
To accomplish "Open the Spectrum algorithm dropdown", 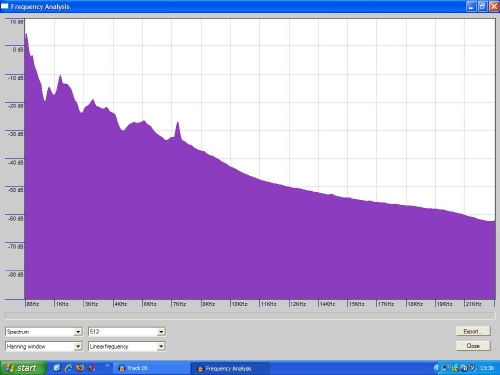I will (44, 332).
